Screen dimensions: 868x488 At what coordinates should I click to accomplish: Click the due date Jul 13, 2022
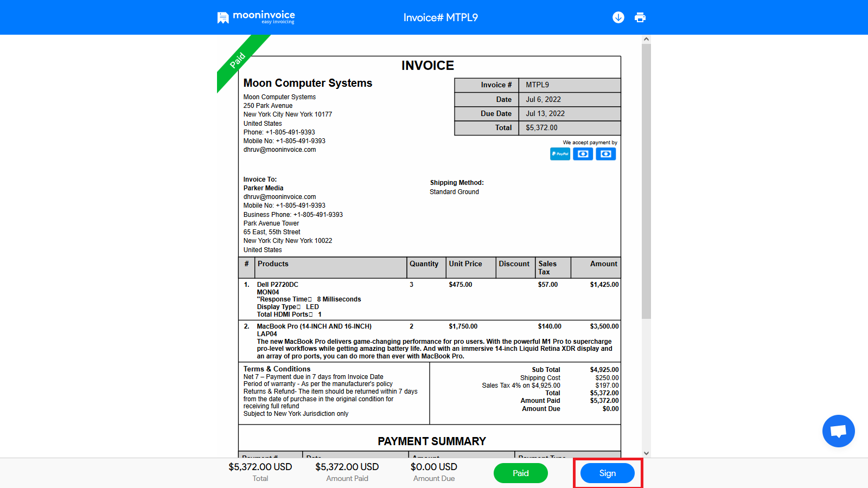click(x=545, y=113)
